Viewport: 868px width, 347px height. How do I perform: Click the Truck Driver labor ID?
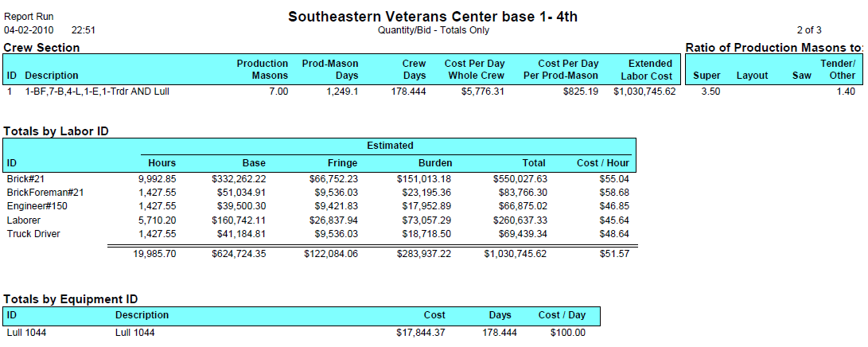click(33, 233)
